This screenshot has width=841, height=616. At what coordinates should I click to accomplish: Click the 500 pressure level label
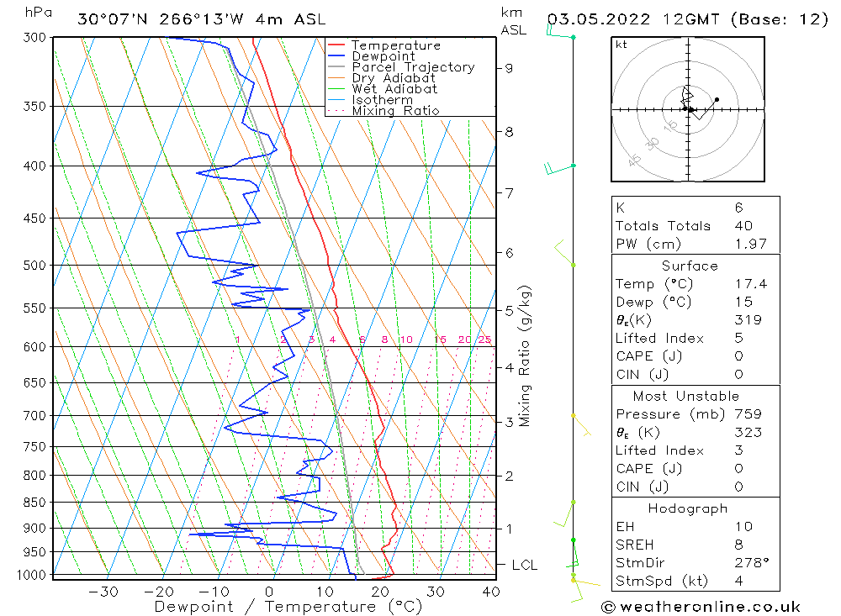(34, 266)
